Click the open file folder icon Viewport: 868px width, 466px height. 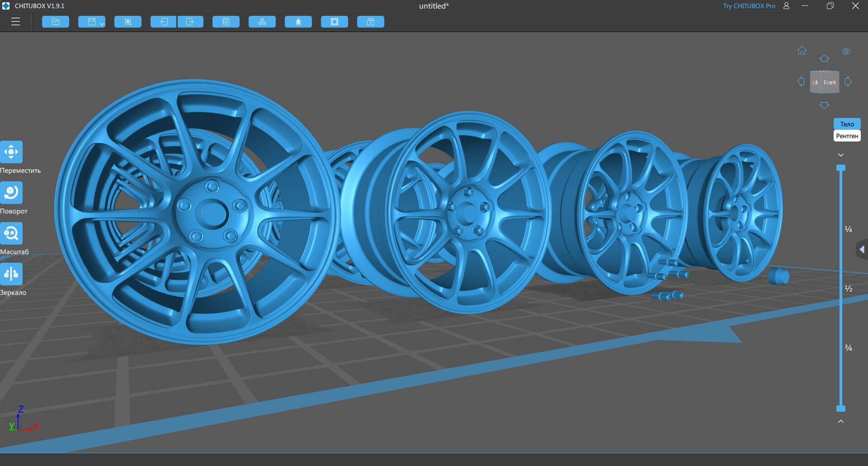tap(56, 22)
